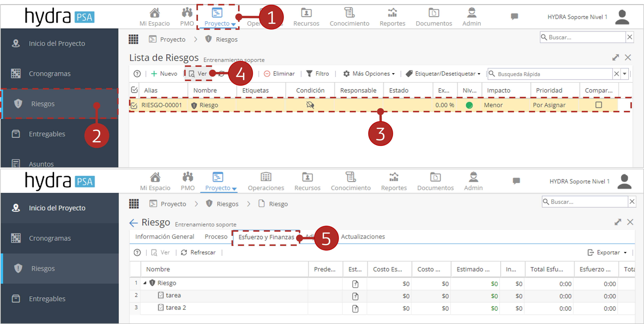Open the apps grid icon beside Proyecto breadcrumb
This screenshot has width=644, height=324.
click(133, 39)
